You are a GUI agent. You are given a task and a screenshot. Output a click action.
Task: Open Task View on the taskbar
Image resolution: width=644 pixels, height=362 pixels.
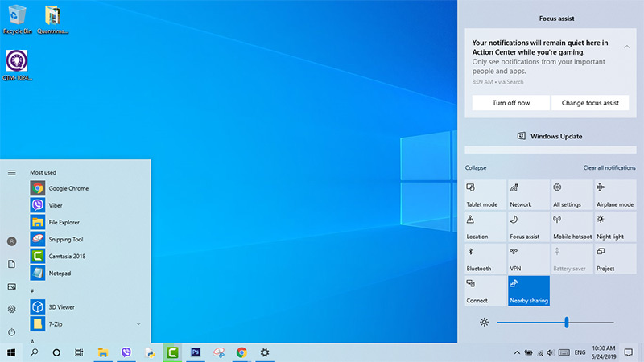pyautogui.click(x=79, y=352)
